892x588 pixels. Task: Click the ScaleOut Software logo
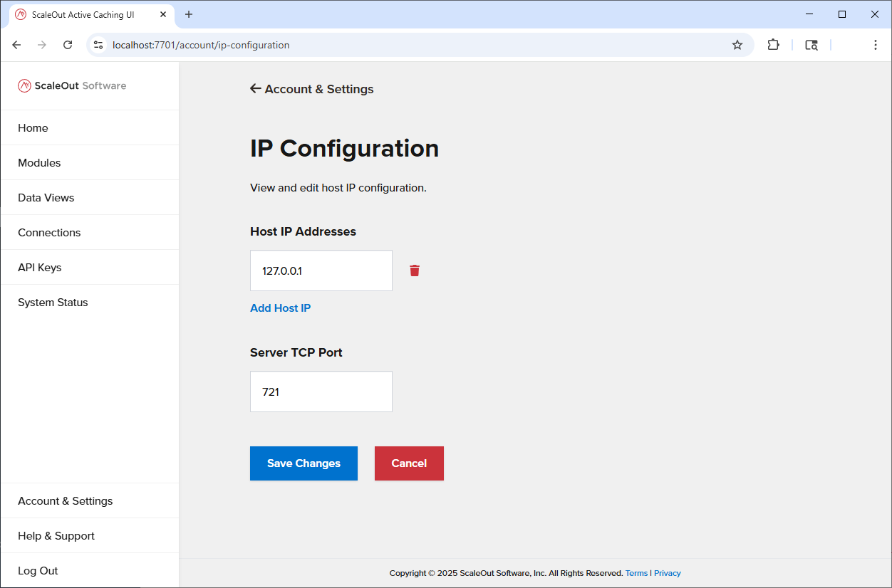(72, 86)
